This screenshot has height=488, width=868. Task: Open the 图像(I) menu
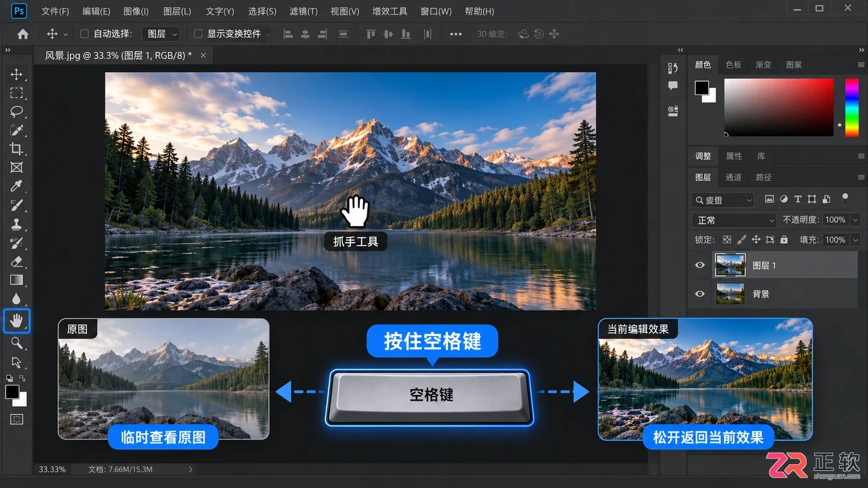point(136,11)
